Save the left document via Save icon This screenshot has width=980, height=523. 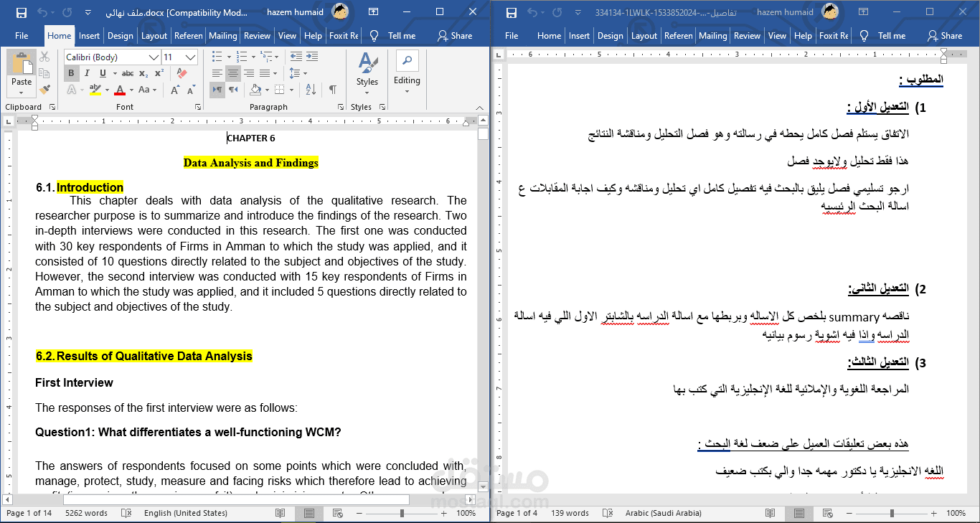click(22, 12)
